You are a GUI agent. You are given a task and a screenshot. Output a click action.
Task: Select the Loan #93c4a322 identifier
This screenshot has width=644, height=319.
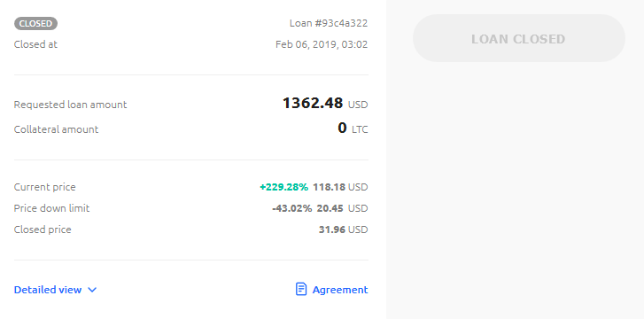(329, 23)
